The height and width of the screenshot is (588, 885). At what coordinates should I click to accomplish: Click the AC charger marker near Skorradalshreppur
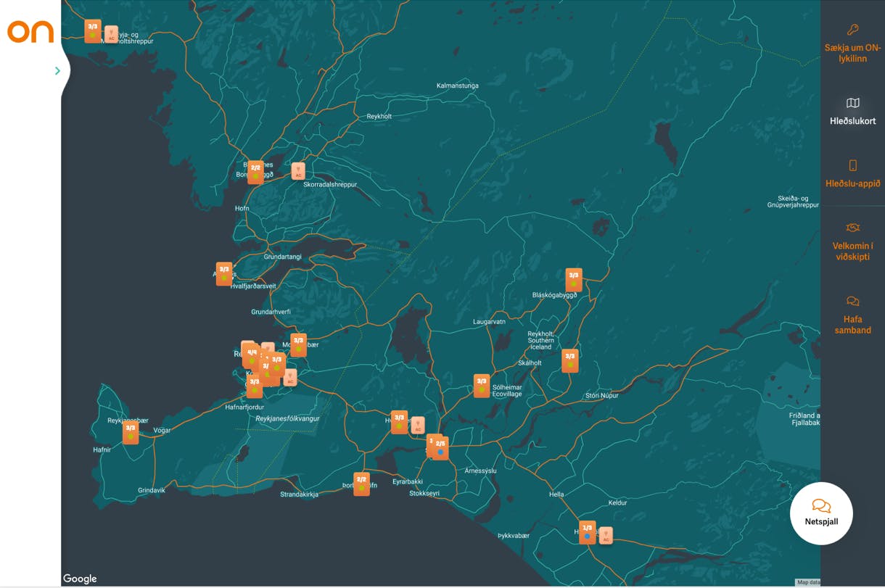(x=297, y=171)
